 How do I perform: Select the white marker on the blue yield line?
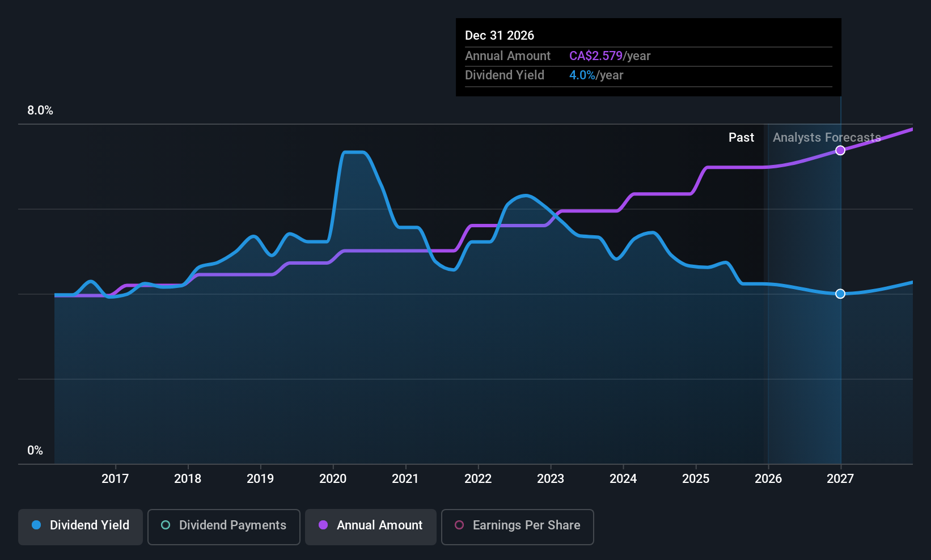click(840, 294)
